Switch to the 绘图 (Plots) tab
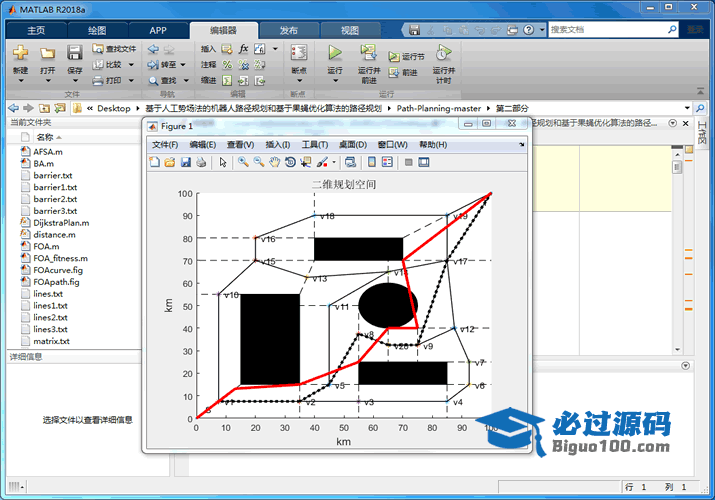This screenshot has width=715, height=500. point(97,31)
